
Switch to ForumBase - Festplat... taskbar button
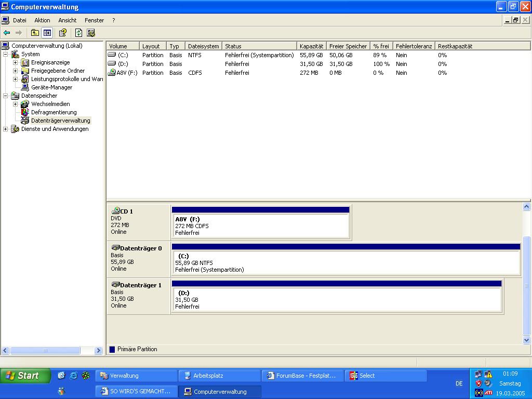click(x=302, y=376)
